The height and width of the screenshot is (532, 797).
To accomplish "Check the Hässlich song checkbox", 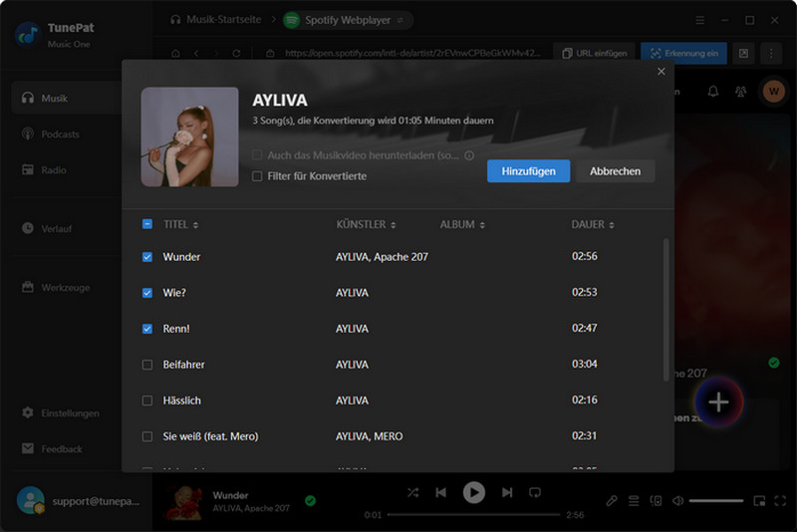I will pyautogui.click(x=147, y=400).
